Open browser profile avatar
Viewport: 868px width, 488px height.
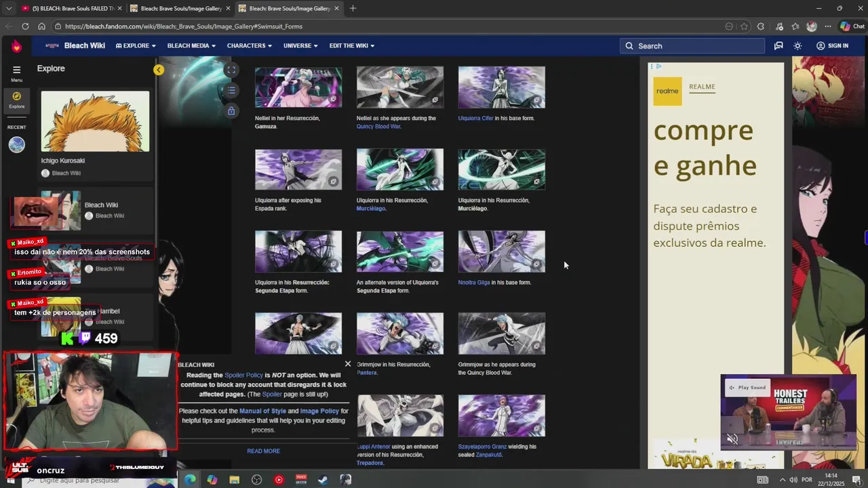[812, 26]
